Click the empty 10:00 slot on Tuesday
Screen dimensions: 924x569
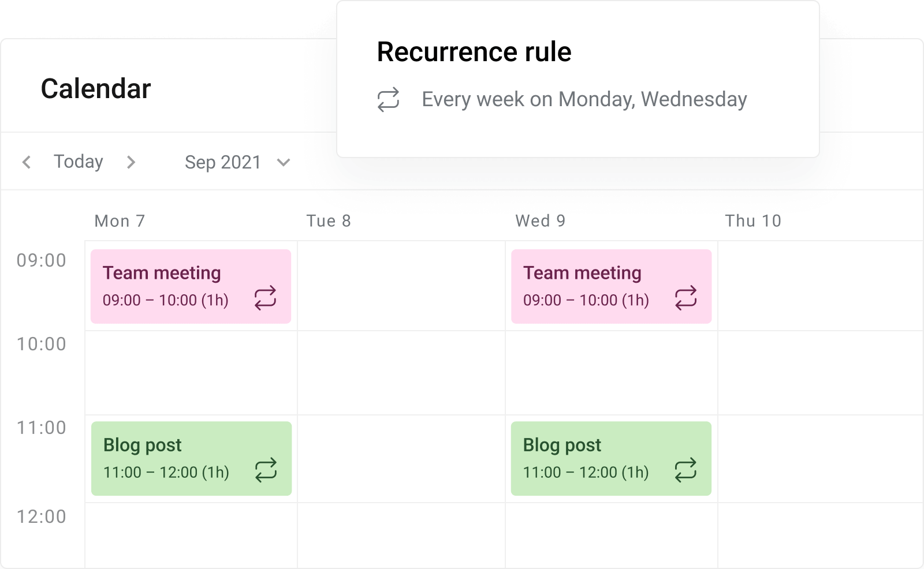pos(401,372)
